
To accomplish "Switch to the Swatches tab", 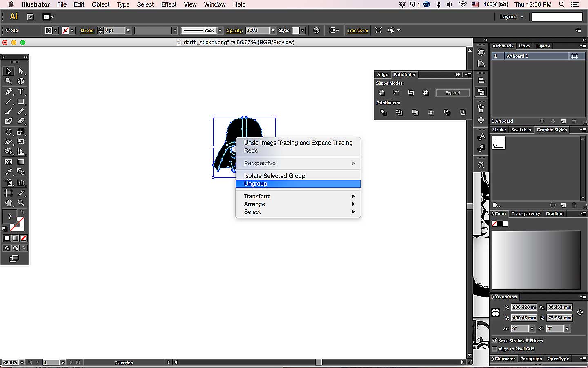I will (x=521, y=130).
